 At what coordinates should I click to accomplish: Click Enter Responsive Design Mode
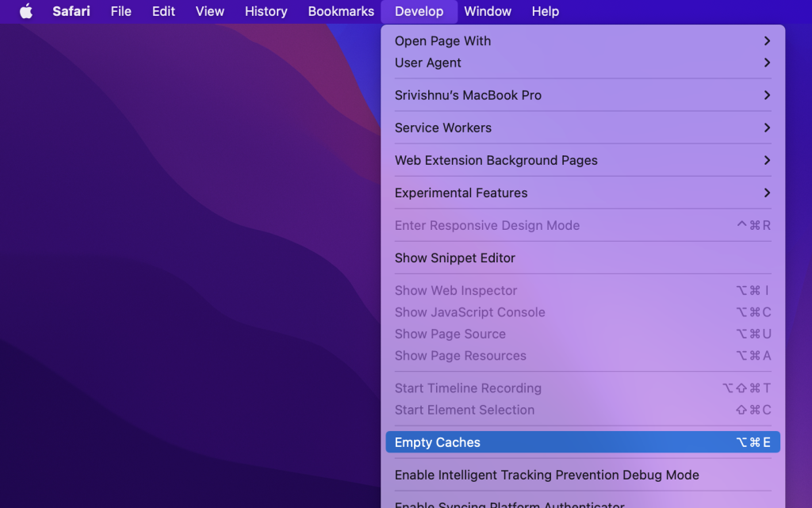click(x=583, y=226)
